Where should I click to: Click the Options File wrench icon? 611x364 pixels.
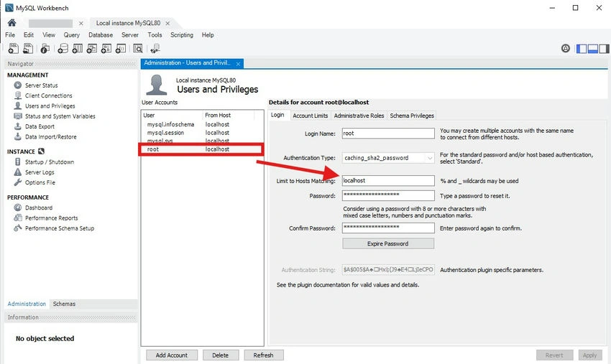pyautogui.click(x=18, y=182)
